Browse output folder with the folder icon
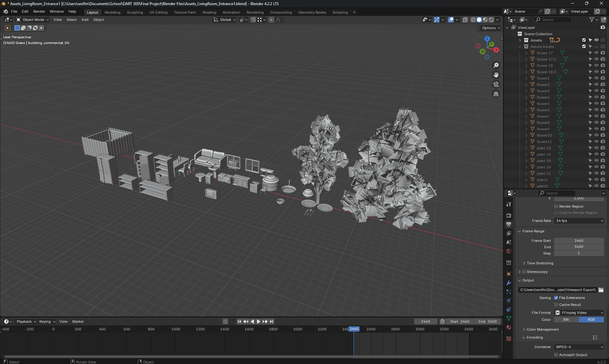Viewport: 609px width, 364px height. tap(601, 290)
